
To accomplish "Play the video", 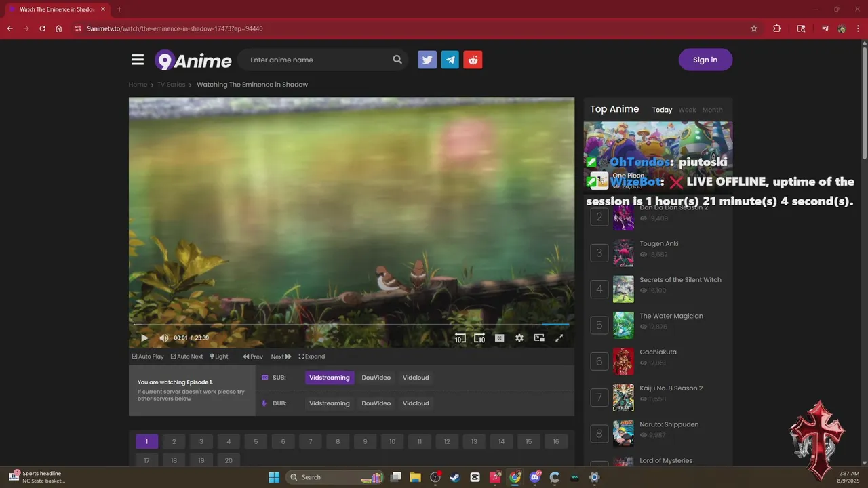I will (144, 338).
